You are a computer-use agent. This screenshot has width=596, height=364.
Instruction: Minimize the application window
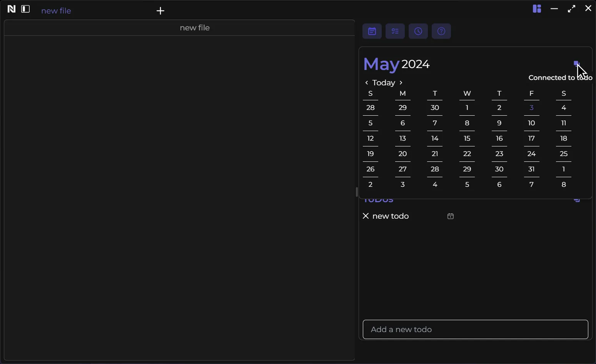(554, 8)
